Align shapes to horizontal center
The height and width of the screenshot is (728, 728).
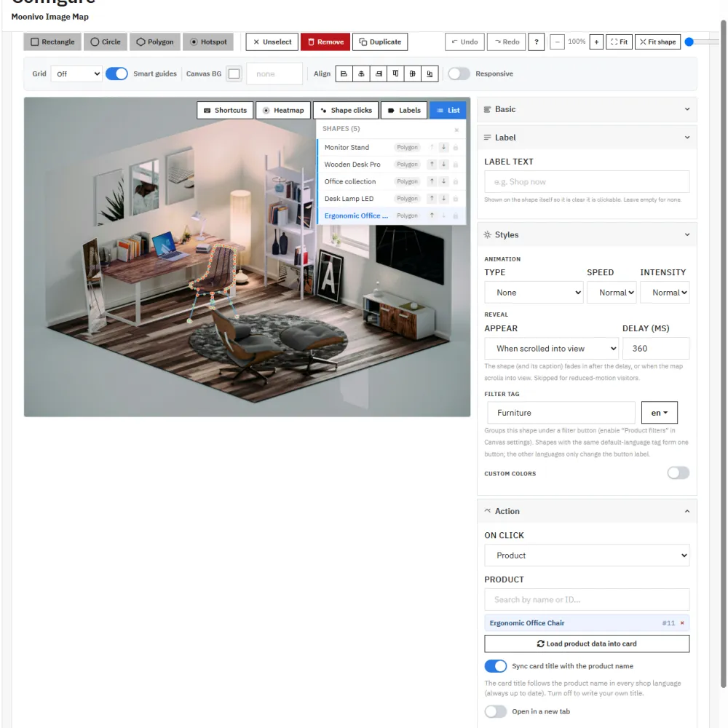coord(361,74)
